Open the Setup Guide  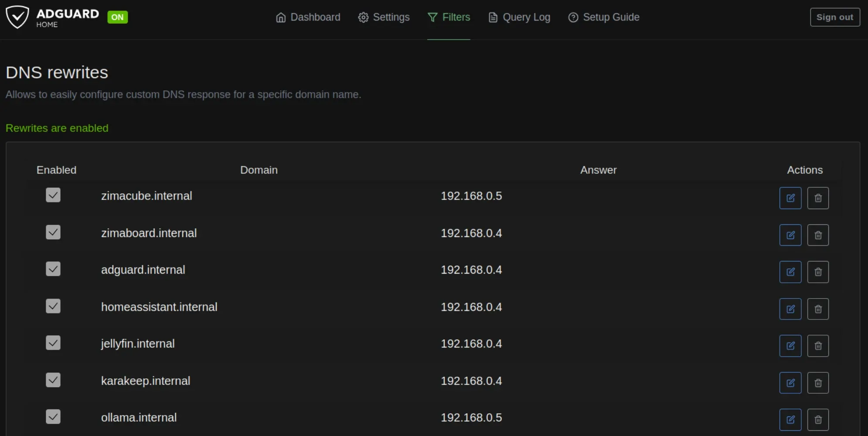pos(604,17)
